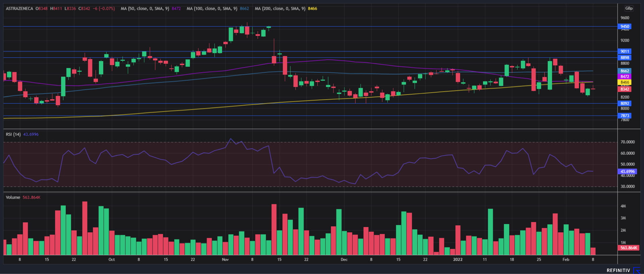
Task: Select the 7873 level label on price axis
Action: (x=625, y=116)
